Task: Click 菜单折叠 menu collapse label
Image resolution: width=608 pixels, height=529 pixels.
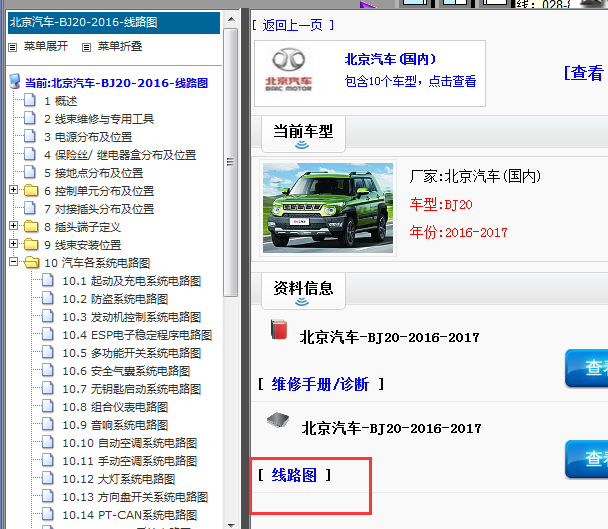Action: [x=120, y=47]
